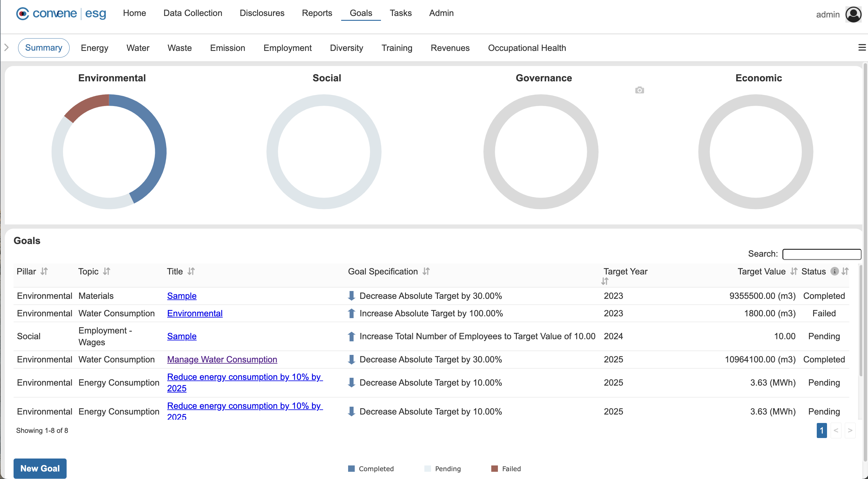Go to next page of goals
868x479 pixels.
click(851, 430)
